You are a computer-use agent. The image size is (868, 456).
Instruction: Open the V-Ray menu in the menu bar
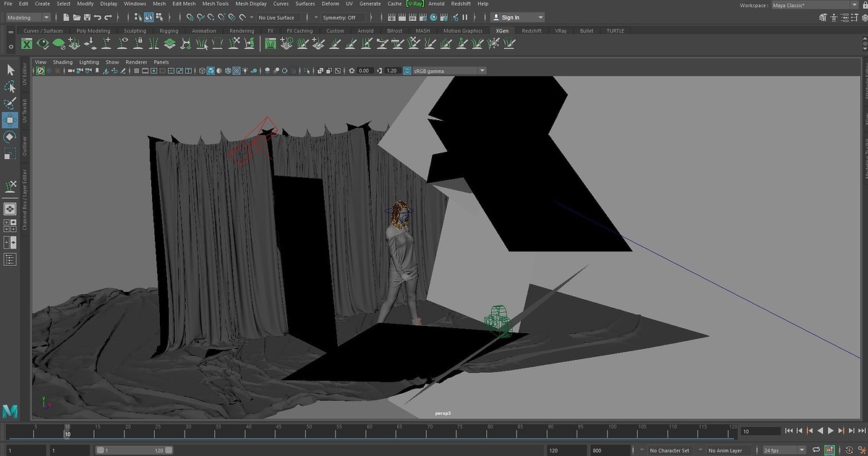click(x=414, y=4)
